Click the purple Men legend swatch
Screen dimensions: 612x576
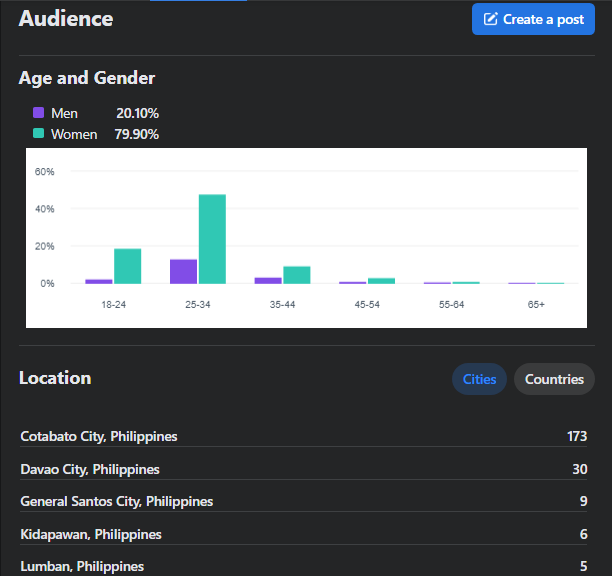pyautogui.click(x=38, y=114)
